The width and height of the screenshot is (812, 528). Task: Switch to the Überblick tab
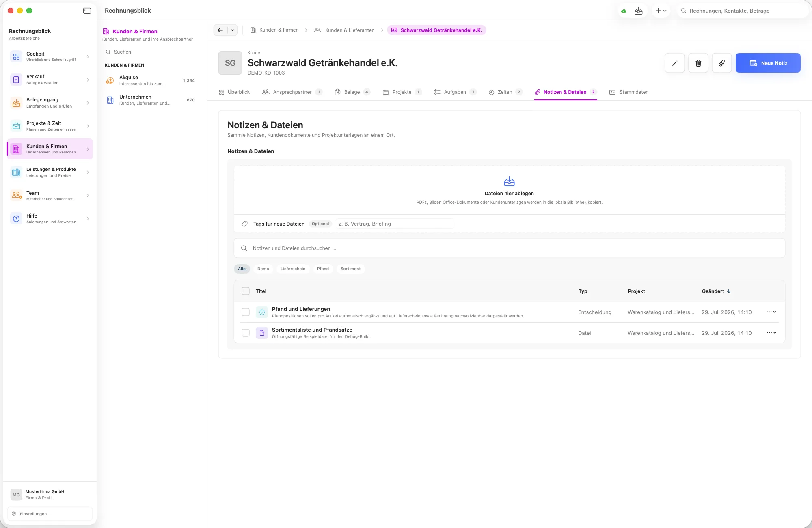pos(234,92)
